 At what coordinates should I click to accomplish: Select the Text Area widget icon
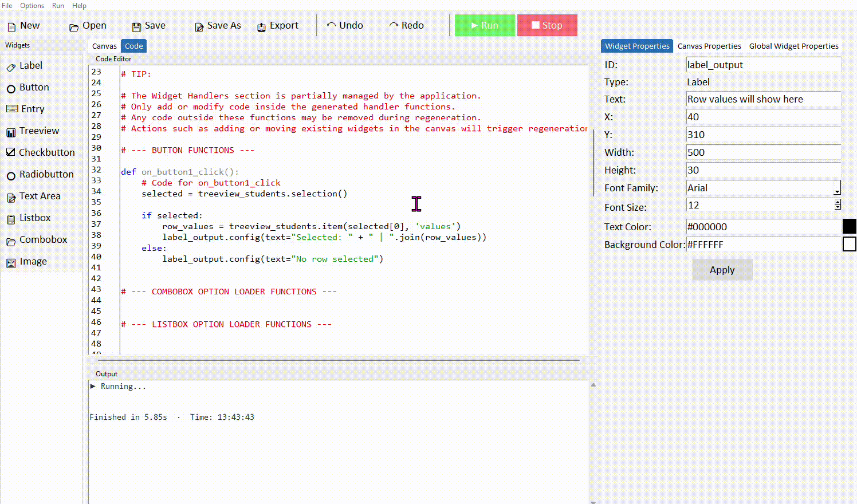(x=11, y=198)
